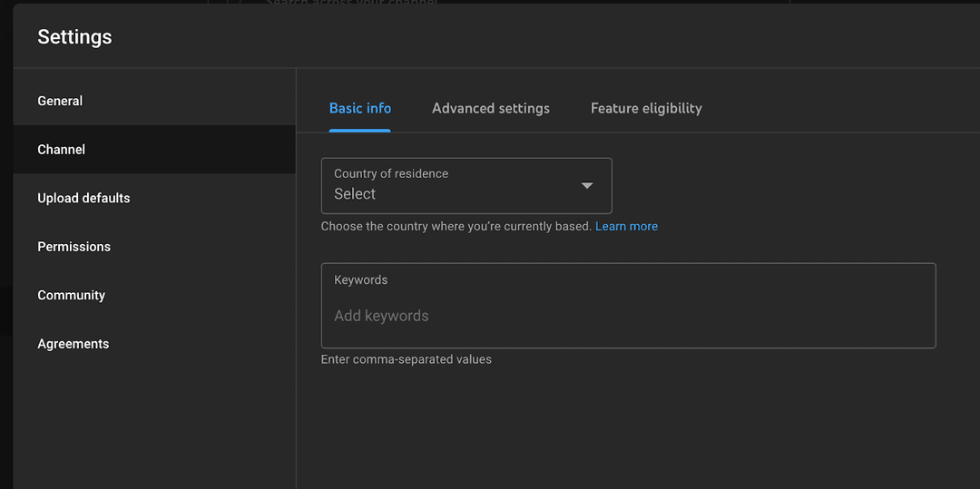This screenshot has width=980, height=489.
Task: Switch to the Feature eligibility tab
Action: coord(645,108)
